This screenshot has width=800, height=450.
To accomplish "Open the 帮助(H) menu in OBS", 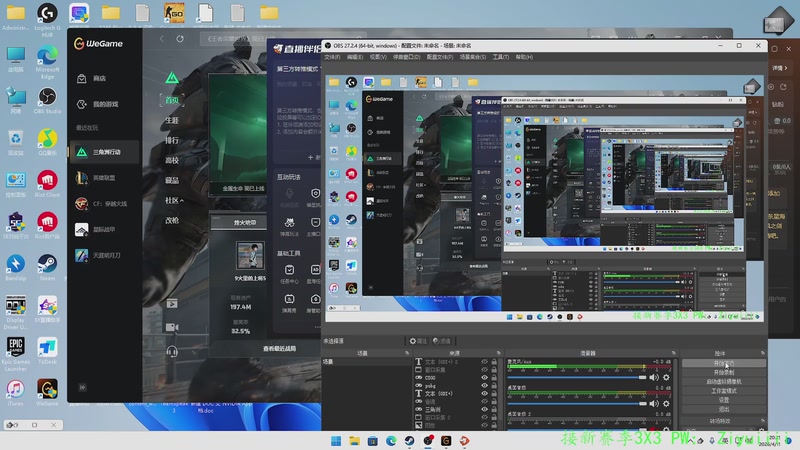I will (x=524, y=57).
